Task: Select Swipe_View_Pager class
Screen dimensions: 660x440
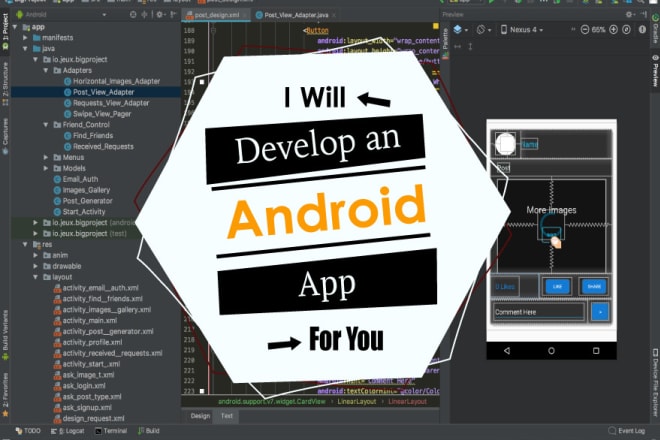Action: point(97,114)
